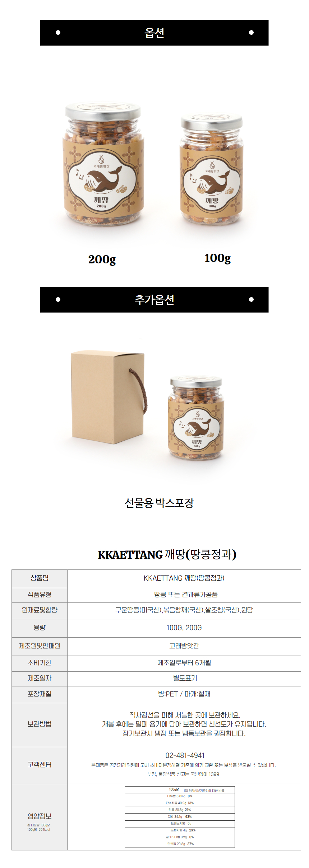
Task: Click the right dot in 옵션 banner
Action: [251, 33]
